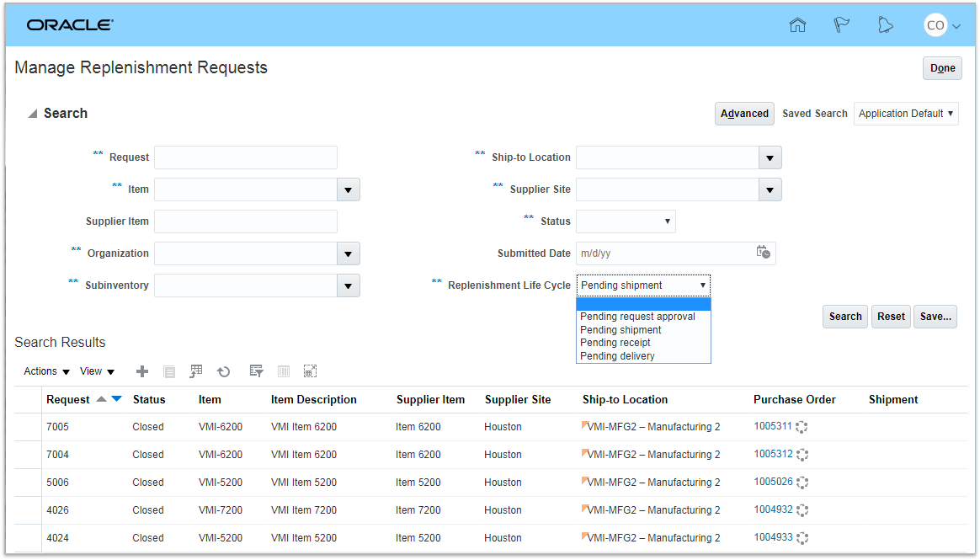Viewport: 980px width, 560px height.
Task: Open purchase order 1005026 link
Action: click(773, 482)
